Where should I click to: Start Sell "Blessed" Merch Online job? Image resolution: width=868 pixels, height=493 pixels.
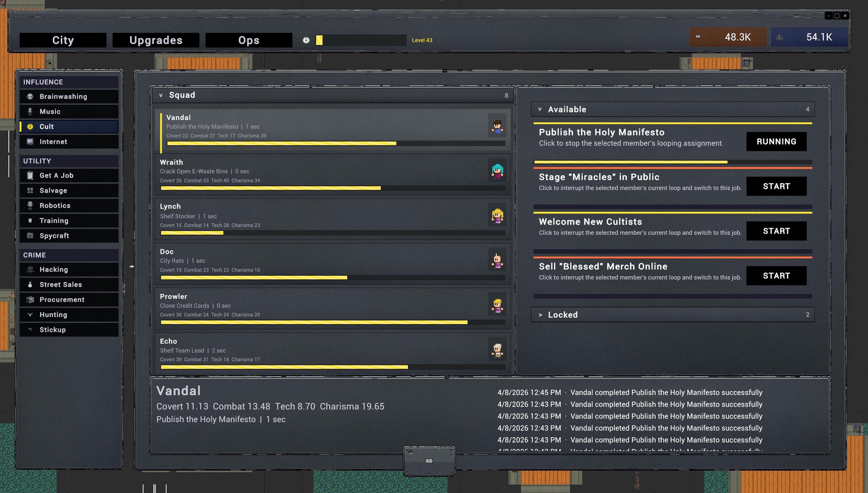click(x=776, y=276)
